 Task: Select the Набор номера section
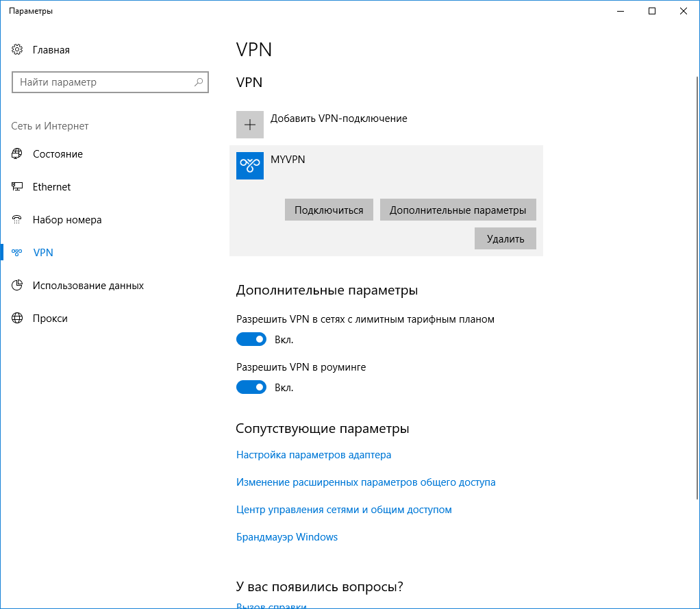(x=67, y=220)
